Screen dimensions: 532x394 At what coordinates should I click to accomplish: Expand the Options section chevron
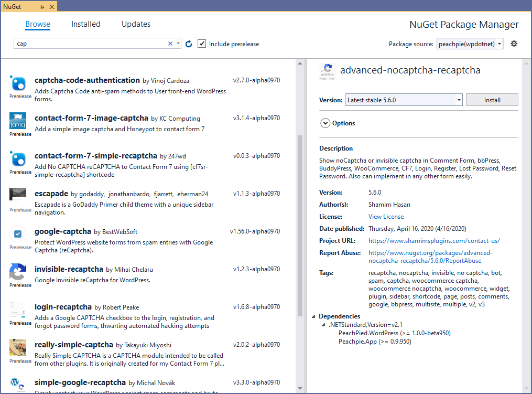coord(325,123)
